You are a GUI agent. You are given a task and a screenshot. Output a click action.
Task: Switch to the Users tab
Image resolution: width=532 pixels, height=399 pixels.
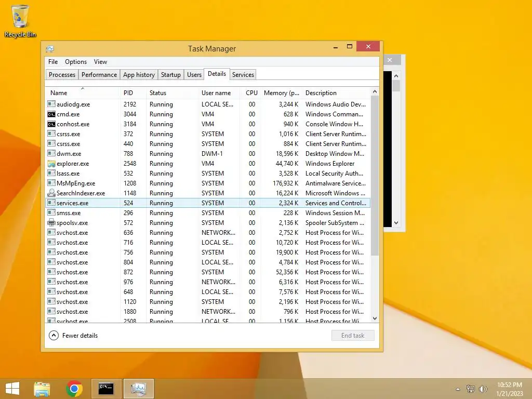tap(194, 75)
